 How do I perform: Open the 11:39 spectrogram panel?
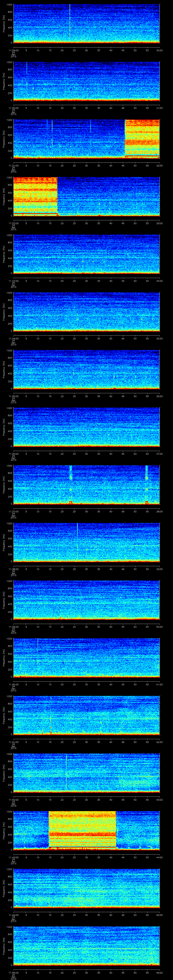86,600
